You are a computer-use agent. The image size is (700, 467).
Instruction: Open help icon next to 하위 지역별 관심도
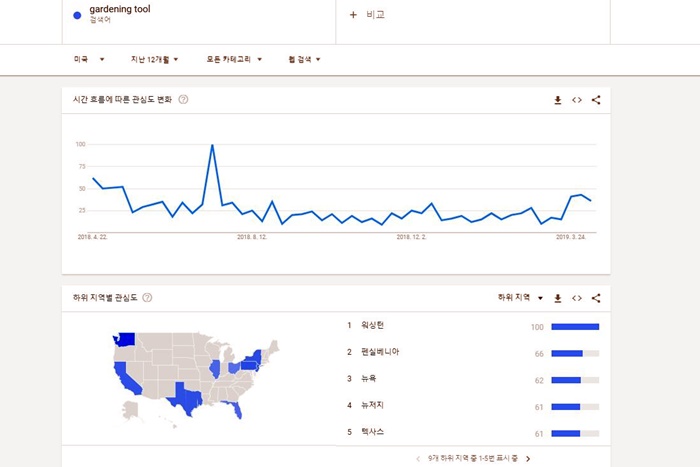[147, 298]
